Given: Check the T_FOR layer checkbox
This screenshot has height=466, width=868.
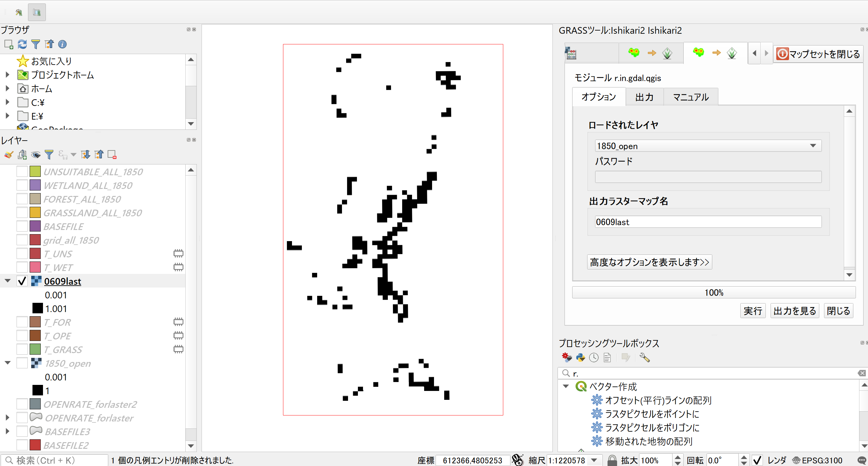Looking at the screenshot, I should click(22, 322).
